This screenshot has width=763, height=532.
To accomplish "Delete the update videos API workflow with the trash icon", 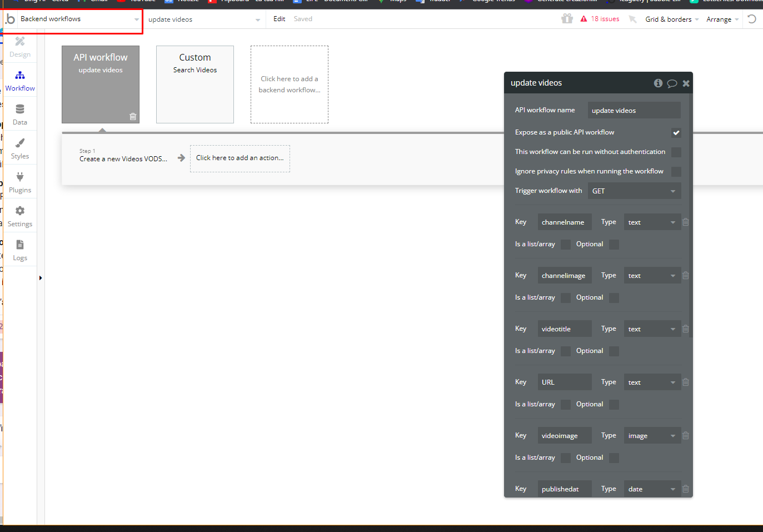I will [133, 117].
